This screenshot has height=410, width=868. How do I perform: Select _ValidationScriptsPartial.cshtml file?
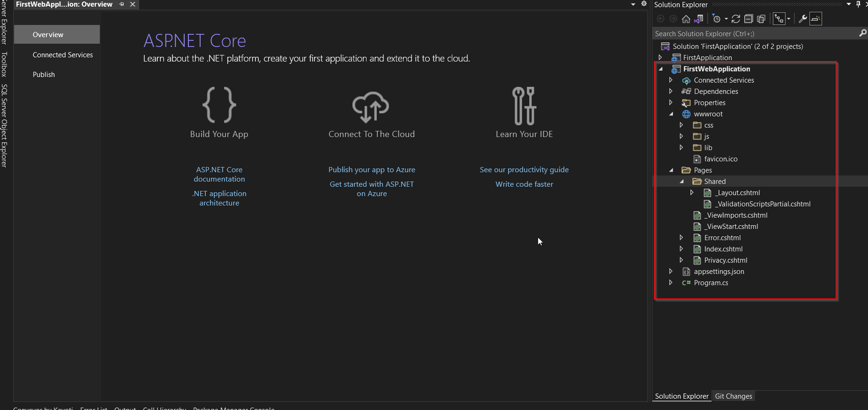762,204
